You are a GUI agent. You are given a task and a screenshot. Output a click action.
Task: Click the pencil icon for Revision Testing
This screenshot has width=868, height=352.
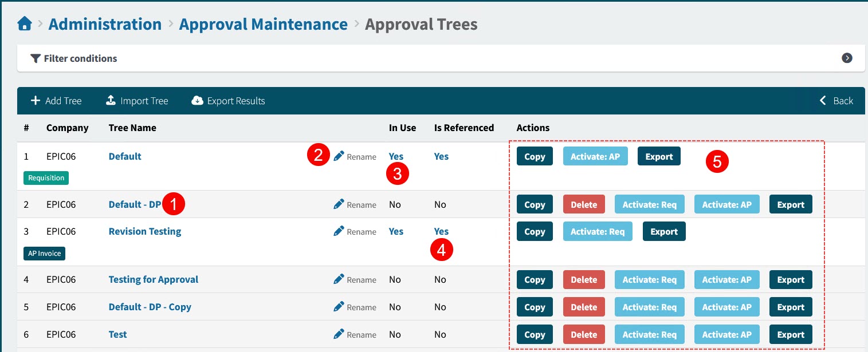tap(339, 231)
